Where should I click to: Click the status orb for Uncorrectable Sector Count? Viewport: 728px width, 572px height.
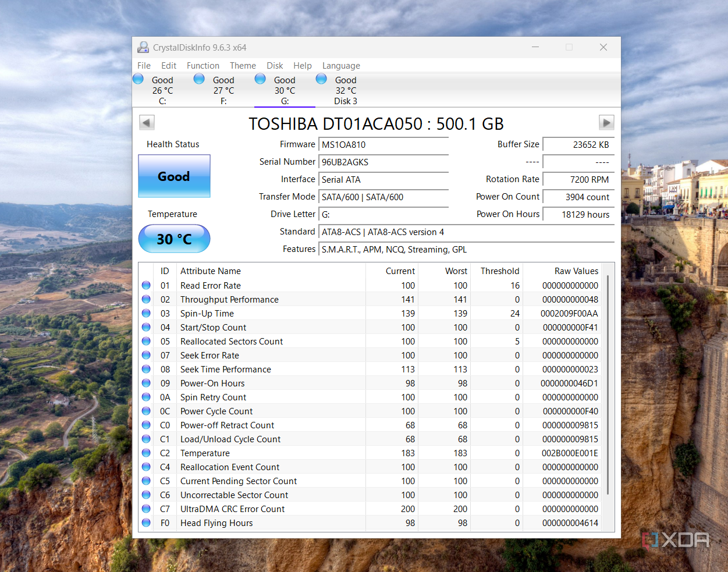(x=146, y=495)
